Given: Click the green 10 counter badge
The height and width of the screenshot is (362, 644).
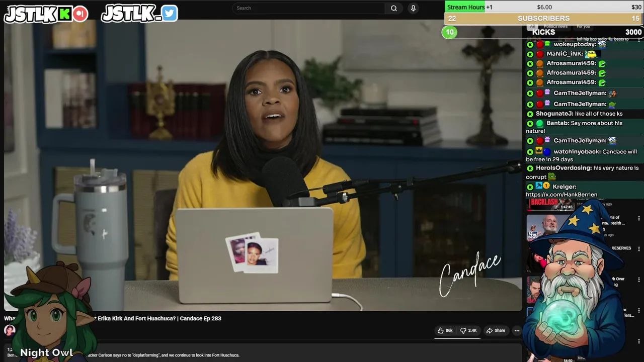Looking at the screenshot, I should [x=450, y=32].
